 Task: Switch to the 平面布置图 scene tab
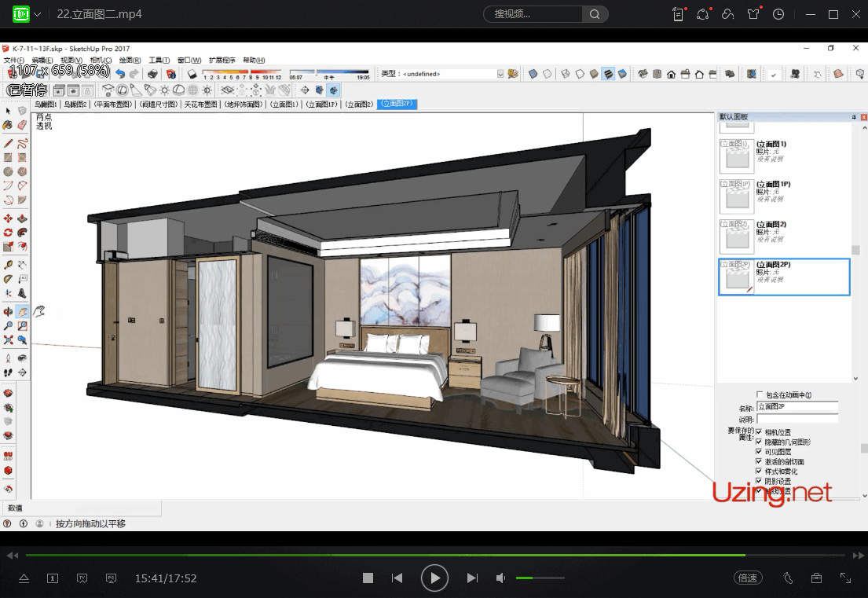113,104
